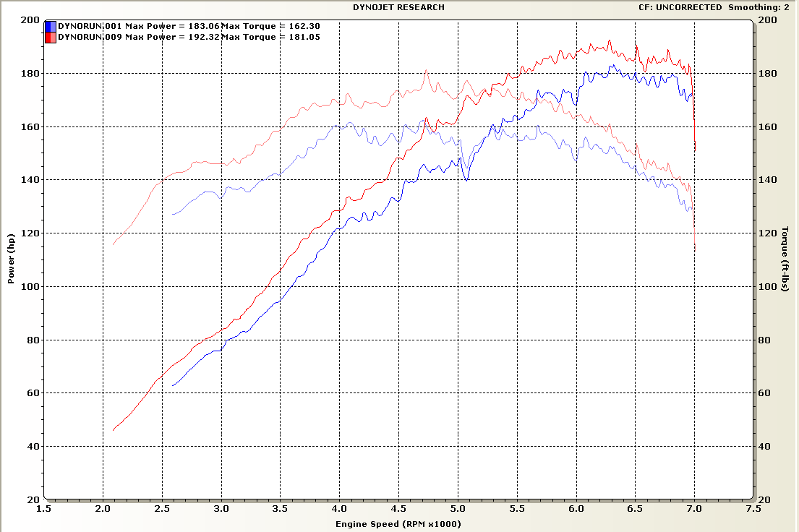Click the blue DYNORUN.001 color swatch
Image resolution: width=799 pixels, height=532 pixels.
click(x=51, y=26)
